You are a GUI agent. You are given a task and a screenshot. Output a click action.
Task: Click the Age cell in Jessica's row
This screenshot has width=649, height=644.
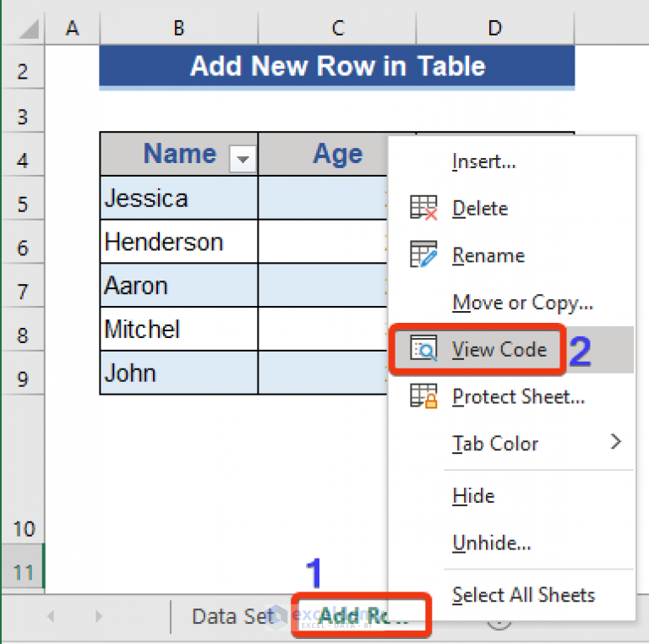point(324,198)
